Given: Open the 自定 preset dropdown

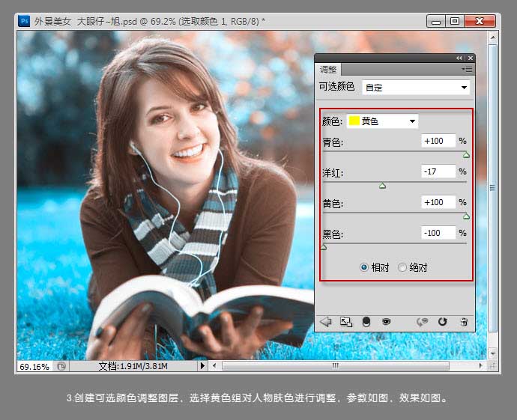Looking at the screenshot, I should point(416,88).
